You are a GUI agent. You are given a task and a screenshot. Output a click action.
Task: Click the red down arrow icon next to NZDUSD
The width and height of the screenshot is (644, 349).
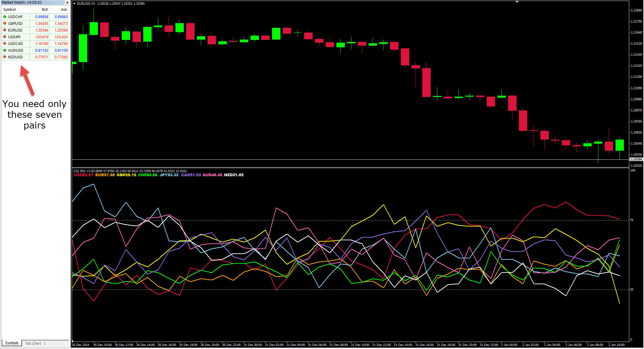(5, 57)
